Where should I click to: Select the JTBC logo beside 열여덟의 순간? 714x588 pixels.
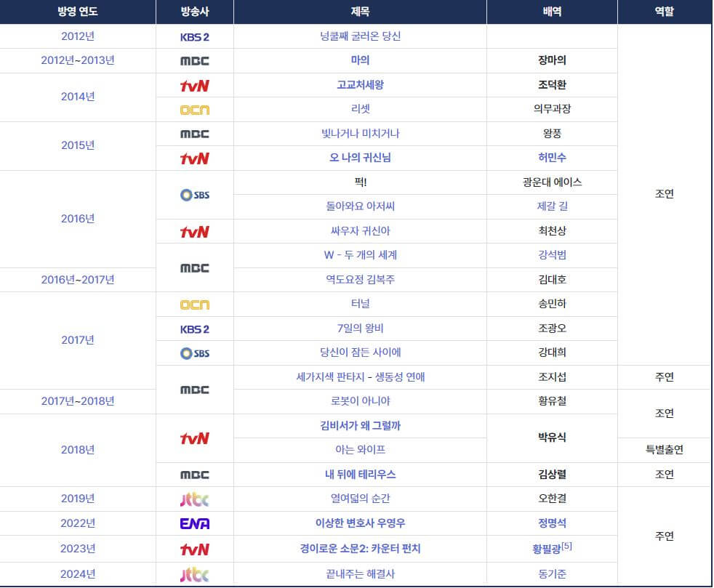(193, 499)
